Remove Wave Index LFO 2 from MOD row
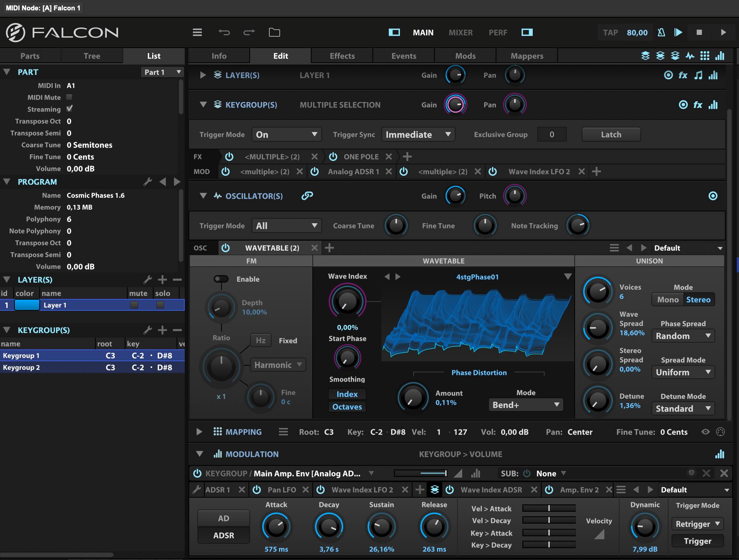 click(x=581, y=171)
